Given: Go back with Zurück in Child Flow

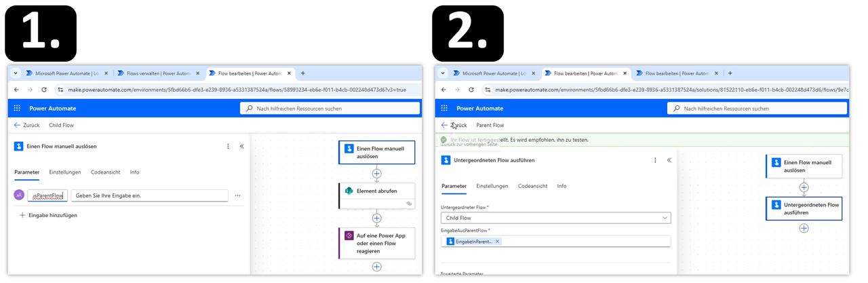Looking at the screenshot, I should 27,126.
